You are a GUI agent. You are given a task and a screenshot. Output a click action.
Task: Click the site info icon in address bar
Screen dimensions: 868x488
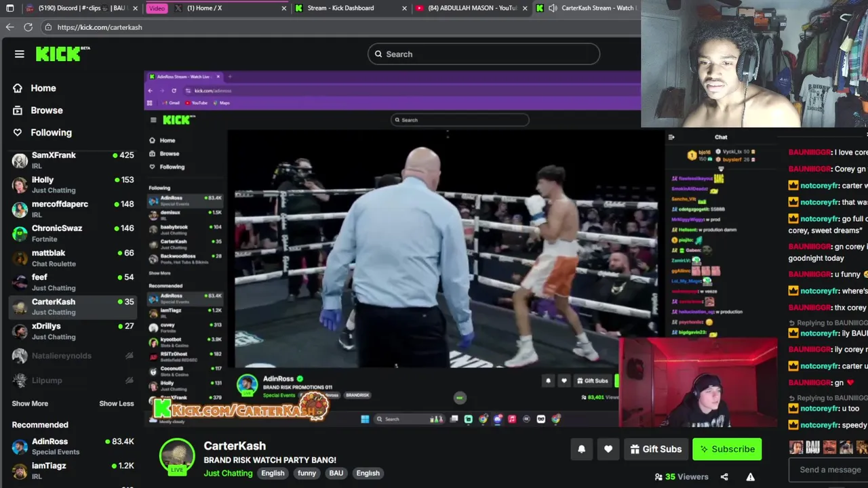(48, 27)
